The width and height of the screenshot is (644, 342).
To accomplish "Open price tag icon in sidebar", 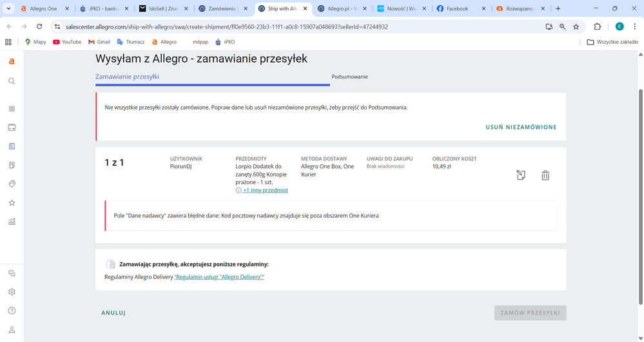I will click(12, 184).
